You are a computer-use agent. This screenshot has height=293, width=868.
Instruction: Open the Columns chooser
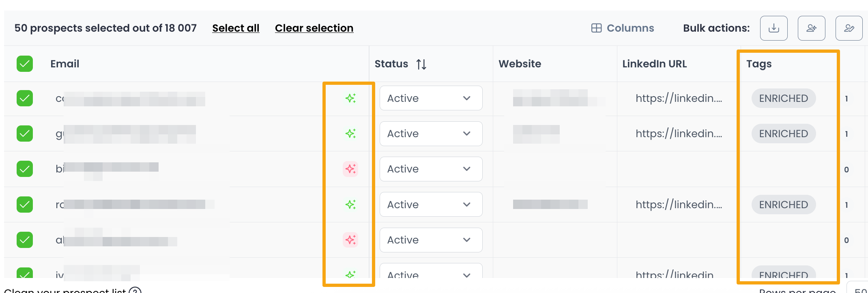pos(623,28)
